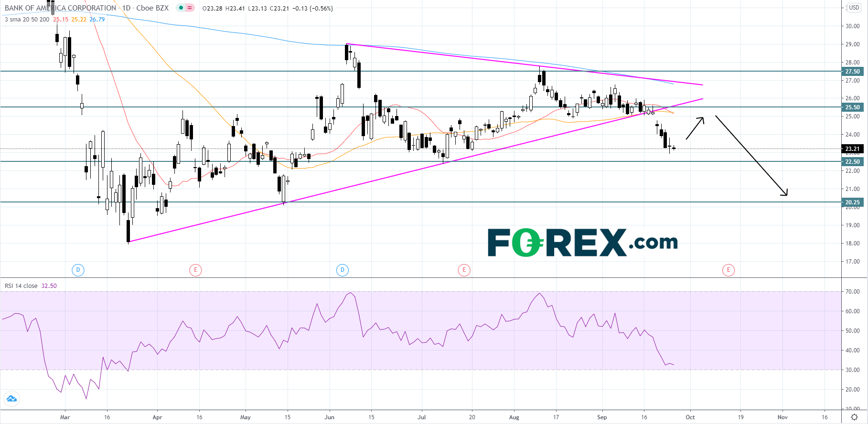Click the Jun label on the time axis

[329, 417]
